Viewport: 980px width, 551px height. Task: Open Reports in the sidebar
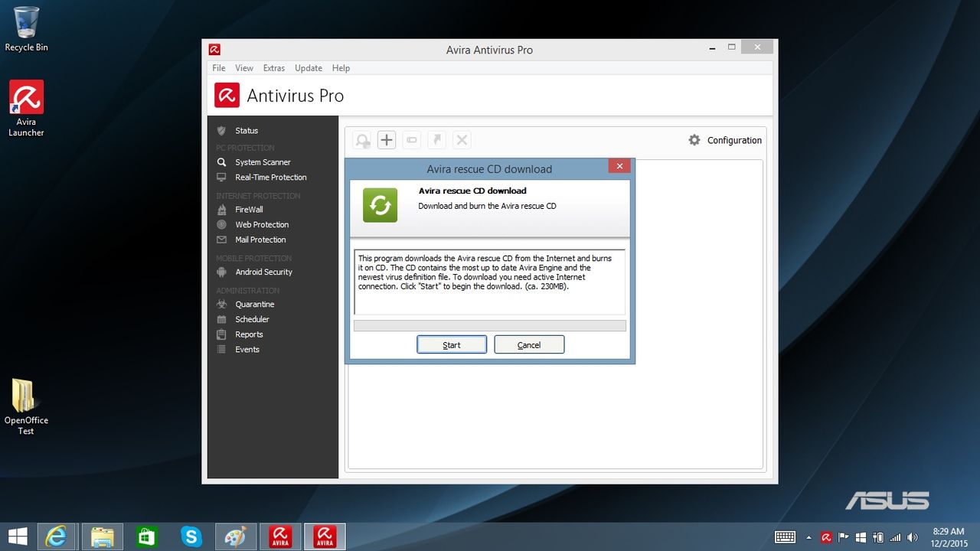click(x=249, y=335)
